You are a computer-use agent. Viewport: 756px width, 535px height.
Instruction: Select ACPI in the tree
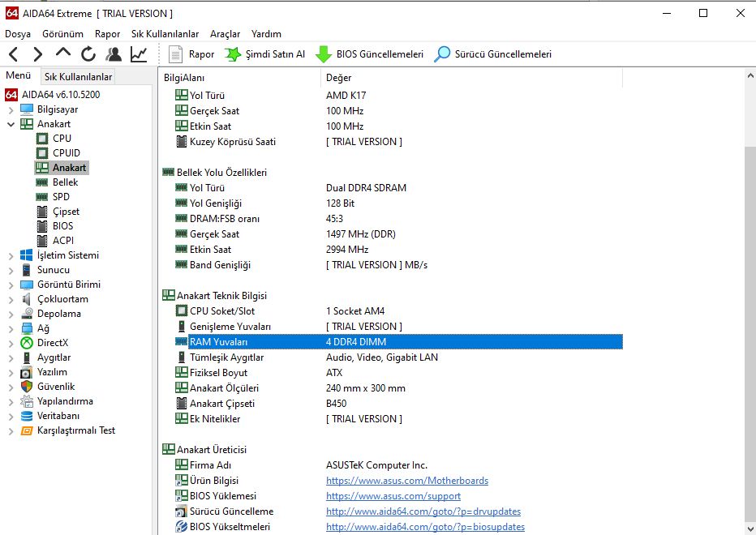coord(62,241)
